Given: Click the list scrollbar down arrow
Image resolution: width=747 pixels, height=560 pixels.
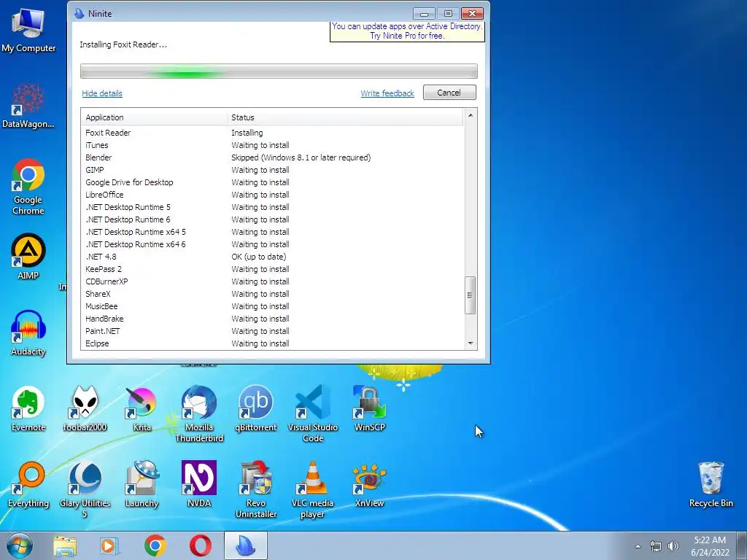Looking at the screenshot, I should click(471, 343).
